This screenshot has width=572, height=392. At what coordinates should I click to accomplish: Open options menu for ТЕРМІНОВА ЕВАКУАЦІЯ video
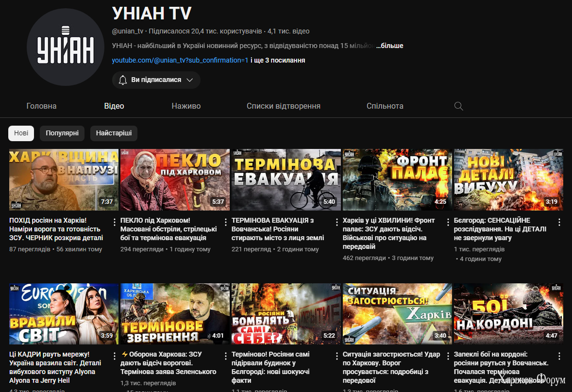(x=336, y=222)
